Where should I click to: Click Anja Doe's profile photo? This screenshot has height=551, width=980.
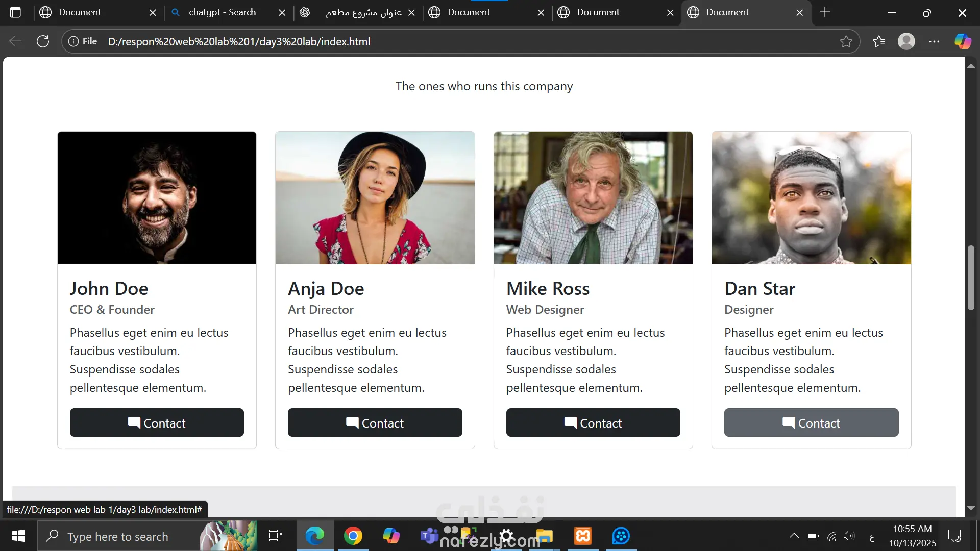(x=375, y=198)
